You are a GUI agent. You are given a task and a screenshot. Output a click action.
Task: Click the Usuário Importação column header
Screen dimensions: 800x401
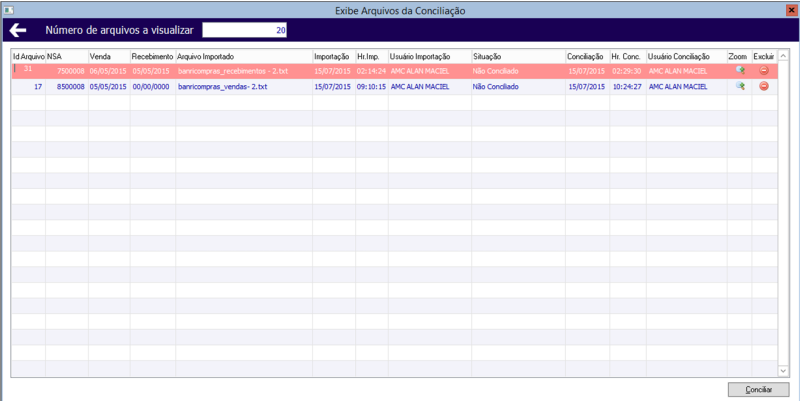[430, 56]
